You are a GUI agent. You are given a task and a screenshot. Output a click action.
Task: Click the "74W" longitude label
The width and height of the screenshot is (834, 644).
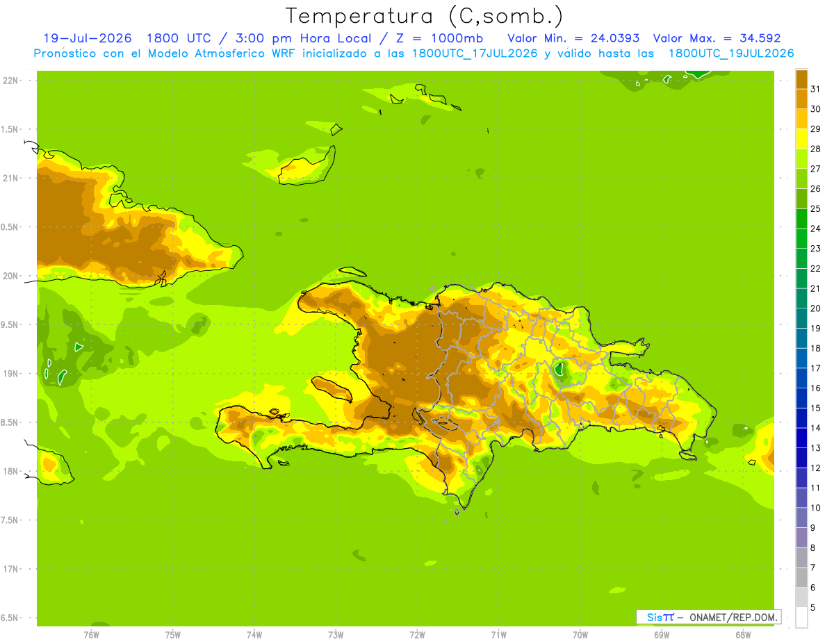pos(254,635)
